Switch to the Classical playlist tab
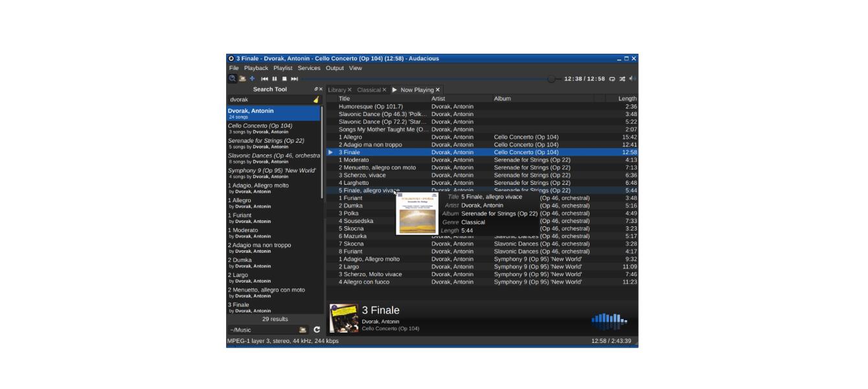868x389 pixels. [369, 90]
